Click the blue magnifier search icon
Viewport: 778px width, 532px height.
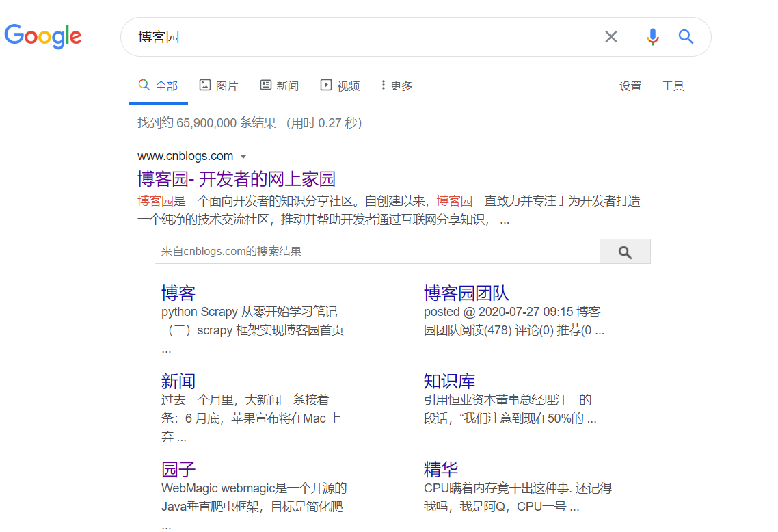686,37
